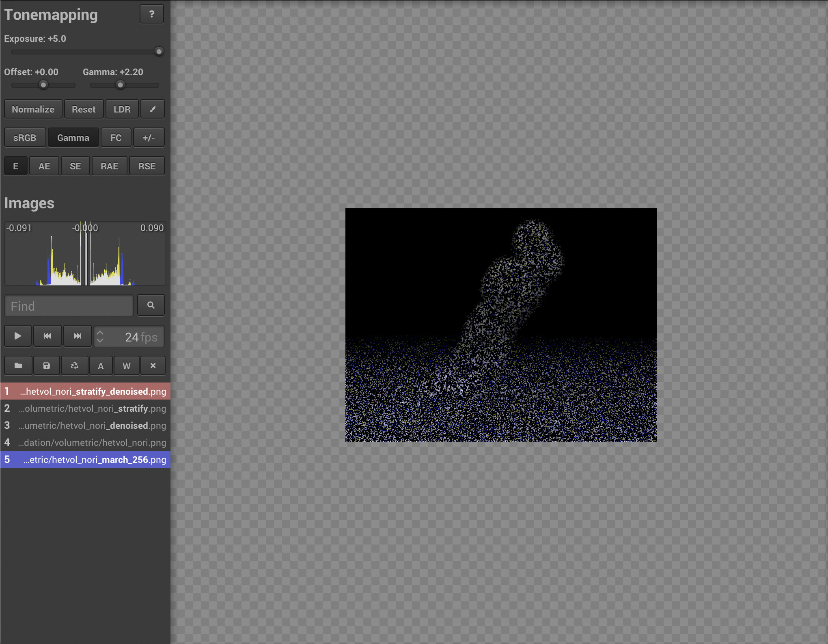Click the histogram display
This screenshot has width=828, height=644.
(x=85, y=253)
